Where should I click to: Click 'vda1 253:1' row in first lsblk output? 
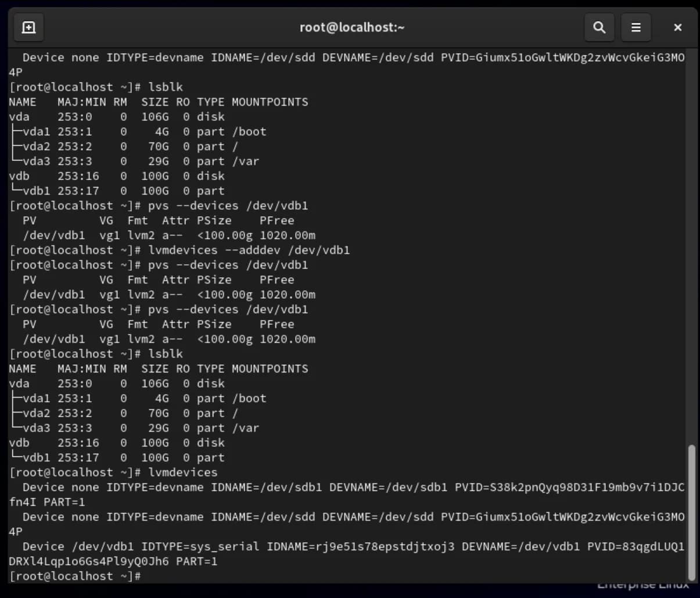tap(138, 131)
